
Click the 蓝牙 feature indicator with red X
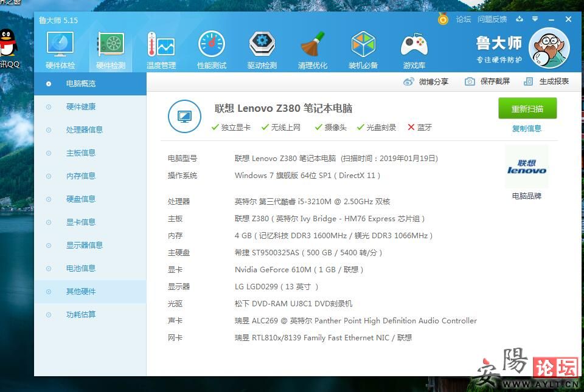click(420, 127)
